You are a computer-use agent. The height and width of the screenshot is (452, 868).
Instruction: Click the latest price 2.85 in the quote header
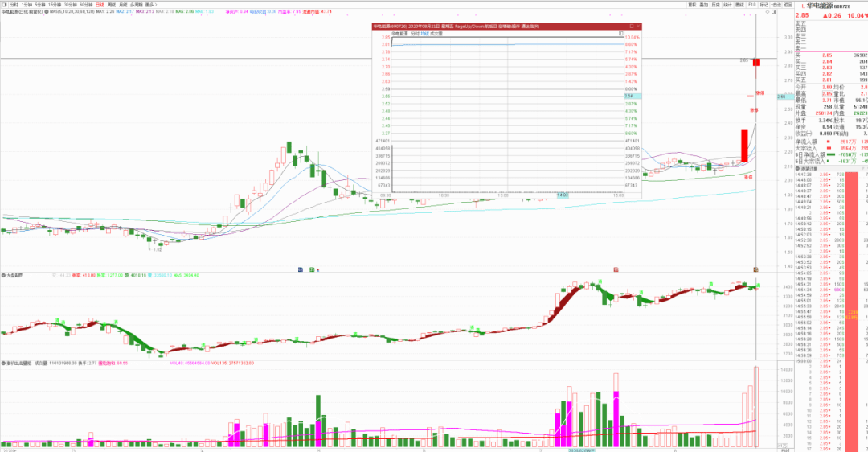[x=802, y=15]
